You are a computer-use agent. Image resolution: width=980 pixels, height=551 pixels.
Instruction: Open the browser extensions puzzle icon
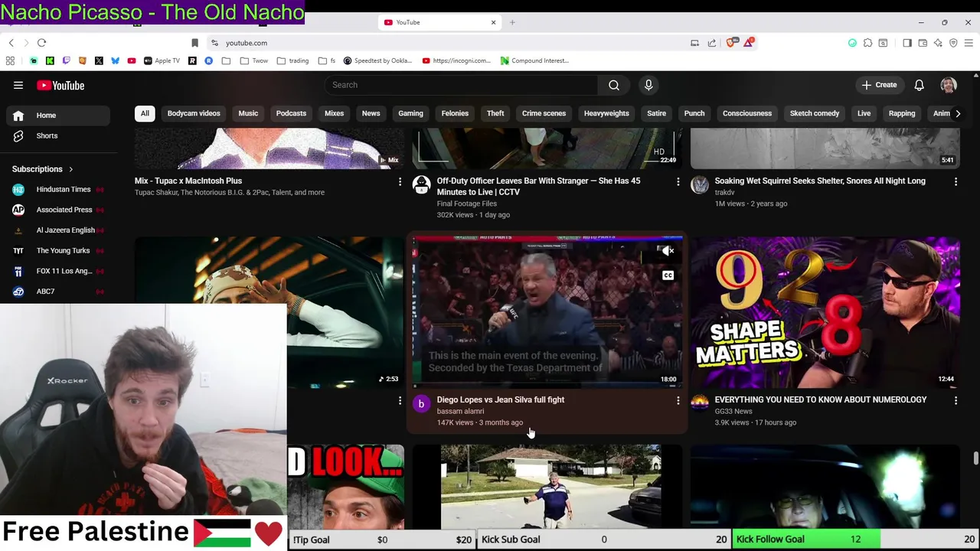pyautogui.click(x=867, y=43)
